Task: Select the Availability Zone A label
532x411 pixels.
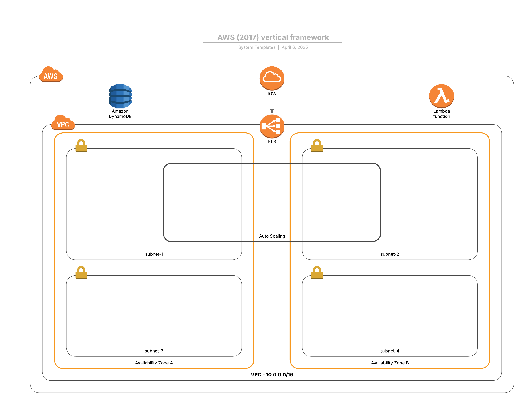Action: [x=154, y=363]
